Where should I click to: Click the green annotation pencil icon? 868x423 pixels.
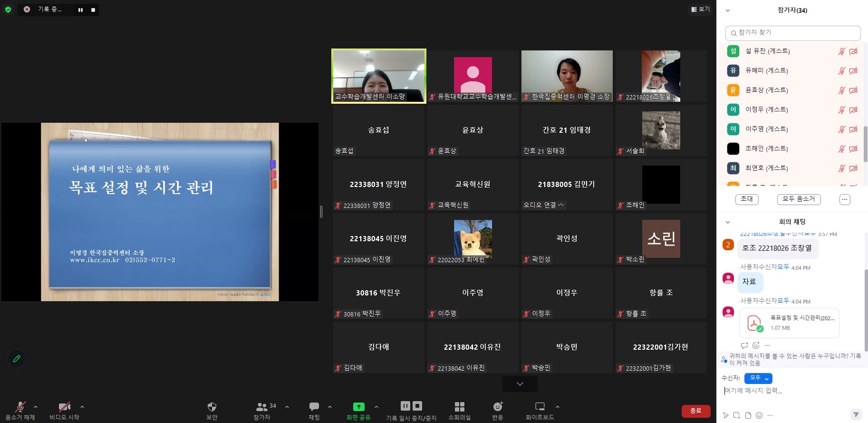click(x=17, y=359)
